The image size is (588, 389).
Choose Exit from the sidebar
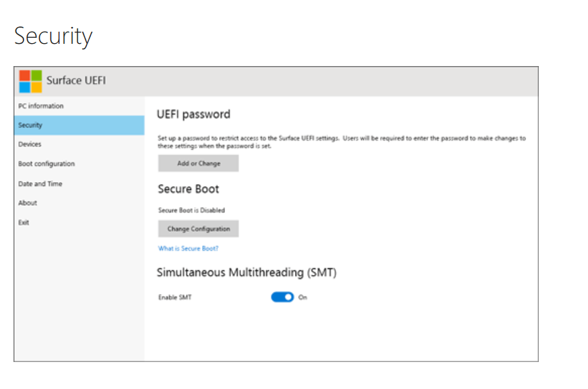(79, 222)
